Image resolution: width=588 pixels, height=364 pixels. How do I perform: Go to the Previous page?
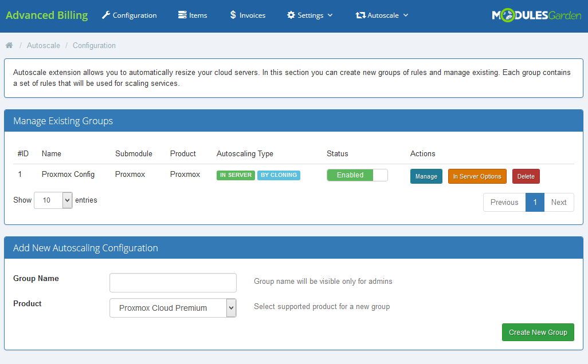click(504, 202)
